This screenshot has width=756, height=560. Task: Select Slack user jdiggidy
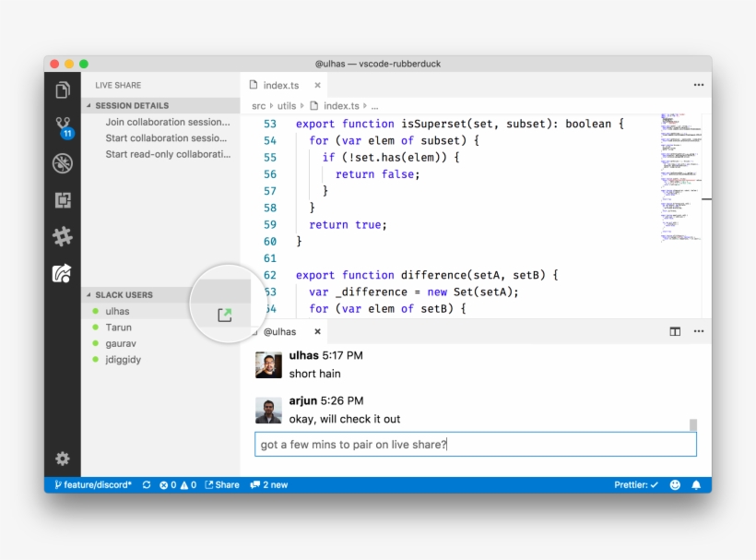click(123, 360)
